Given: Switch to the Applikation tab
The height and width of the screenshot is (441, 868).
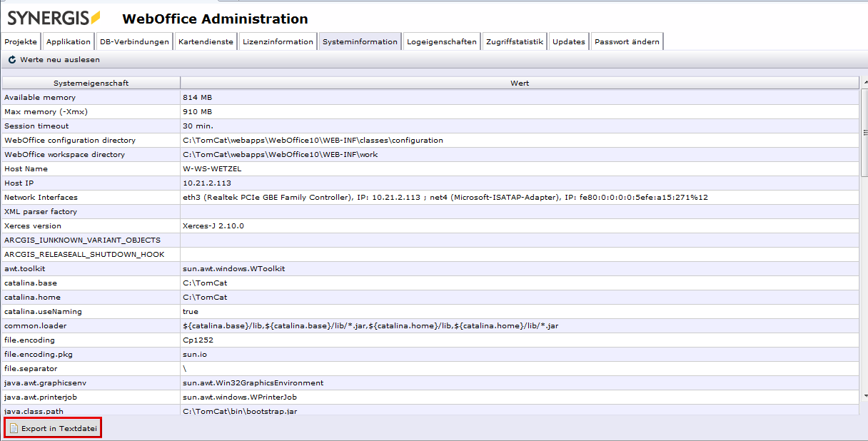Looking at the screenshot, I should click(x=69, y=42).
